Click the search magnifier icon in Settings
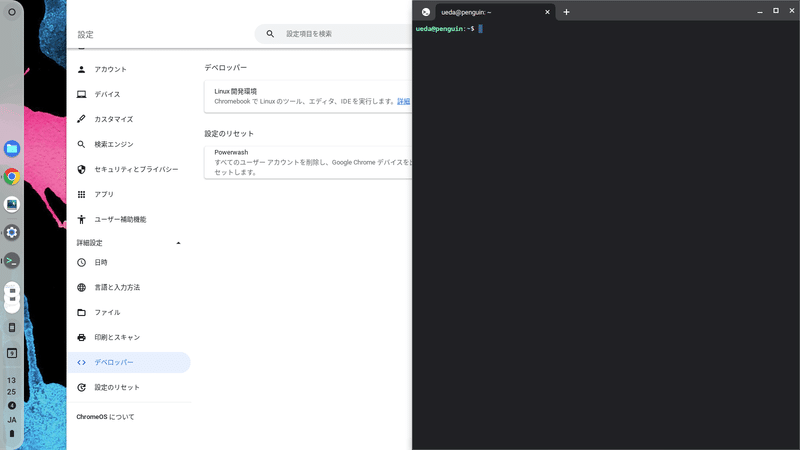Screen dimensions: 800x450 pyautogui.click(x=270, y=34)
